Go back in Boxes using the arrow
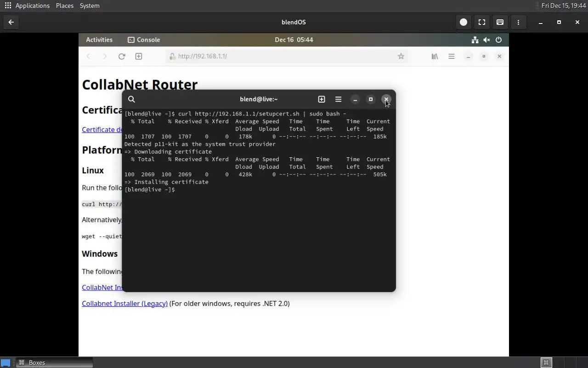The width and height of the screenshot is (588, 368). coord(11,22)
